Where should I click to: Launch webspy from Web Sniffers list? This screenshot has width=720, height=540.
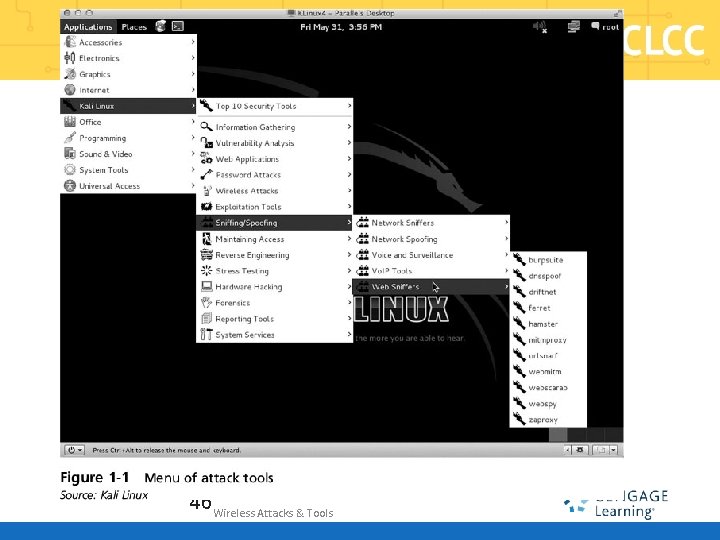tap(548, 404)
